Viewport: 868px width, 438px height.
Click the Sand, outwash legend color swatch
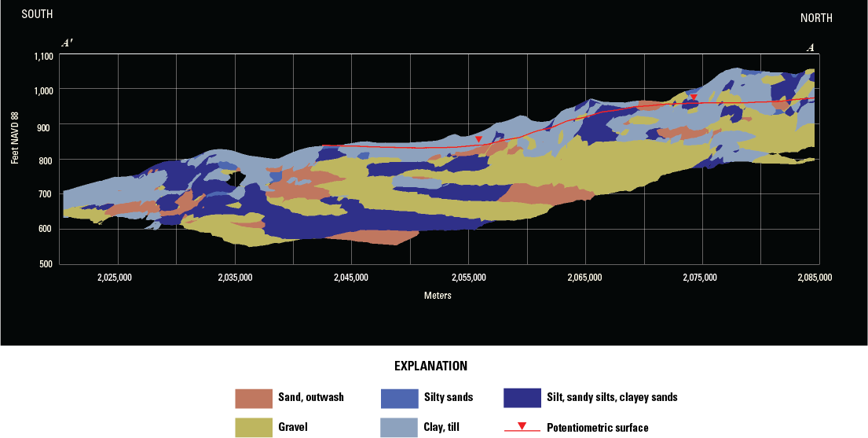[x=252, y=398]
